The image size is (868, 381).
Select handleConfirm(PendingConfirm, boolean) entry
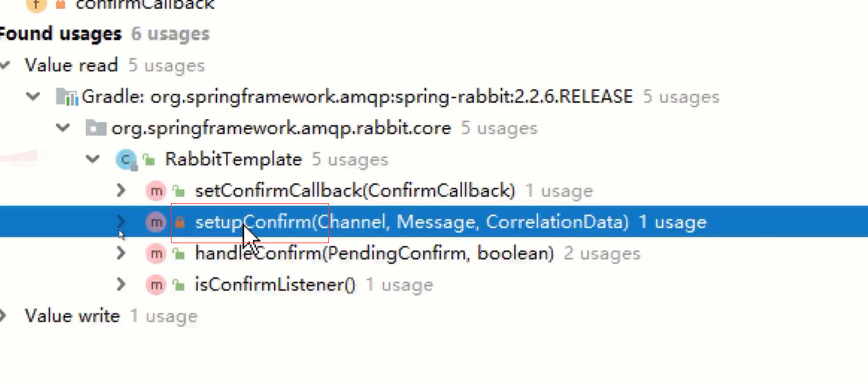[374, 254]
